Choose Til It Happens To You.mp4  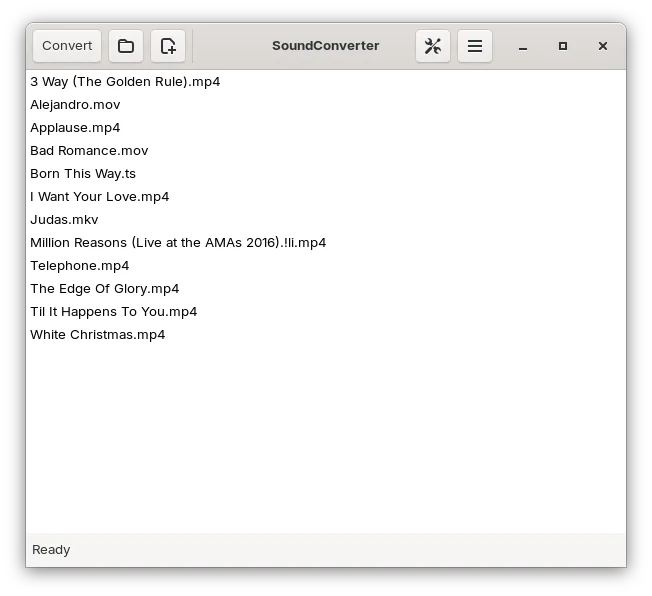[x=114, y=312]
